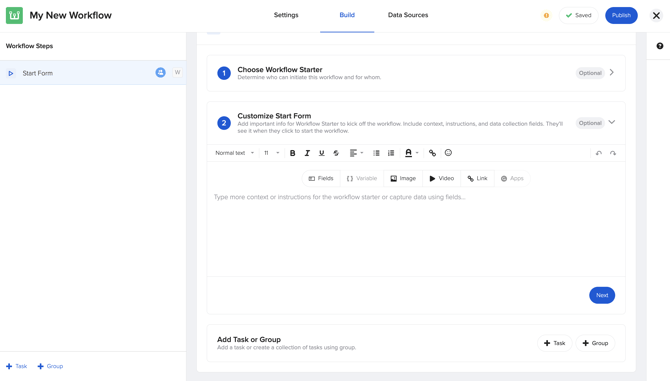Click the blue Next button
This screenshot has height=381, width=670.
coord(602,295)
